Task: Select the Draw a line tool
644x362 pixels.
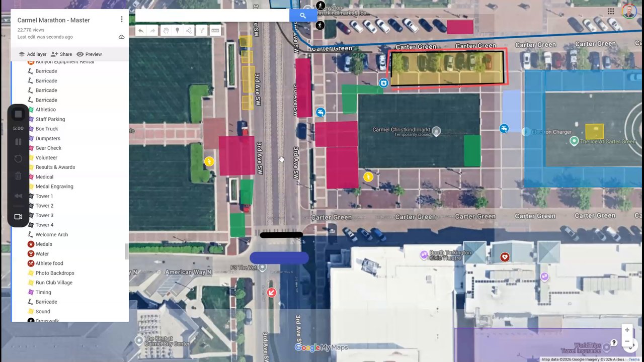Action: coord(189,31)
